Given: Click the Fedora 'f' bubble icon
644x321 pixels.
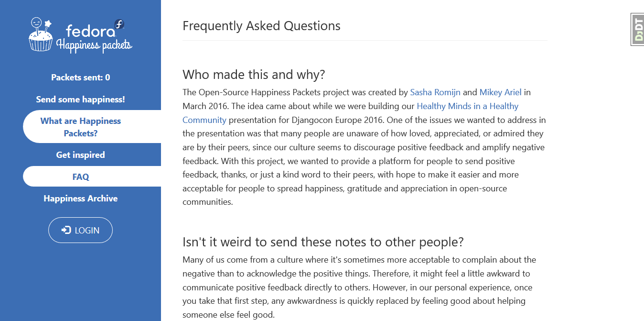Looking at the screenshot, I should tap(119, 24).
